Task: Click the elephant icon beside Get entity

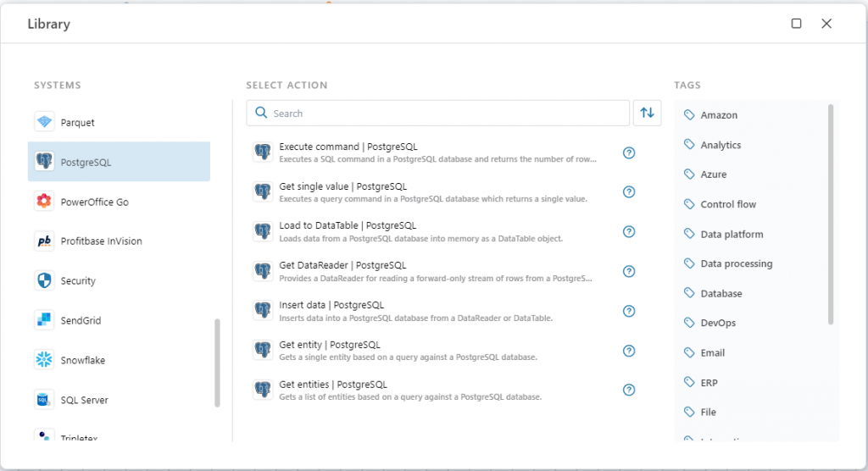Action: pyautogui.click(x=263, y=351)
